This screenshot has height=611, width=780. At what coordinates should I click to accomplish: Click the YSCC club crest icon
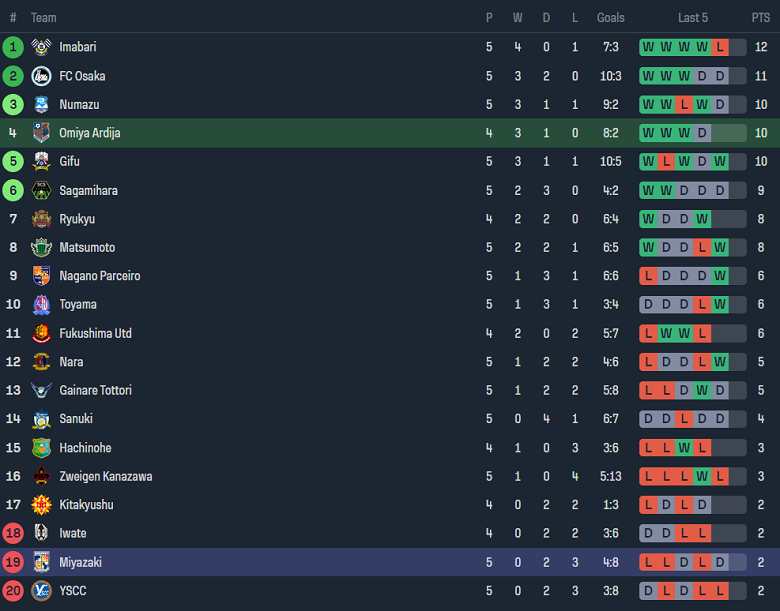41,590
